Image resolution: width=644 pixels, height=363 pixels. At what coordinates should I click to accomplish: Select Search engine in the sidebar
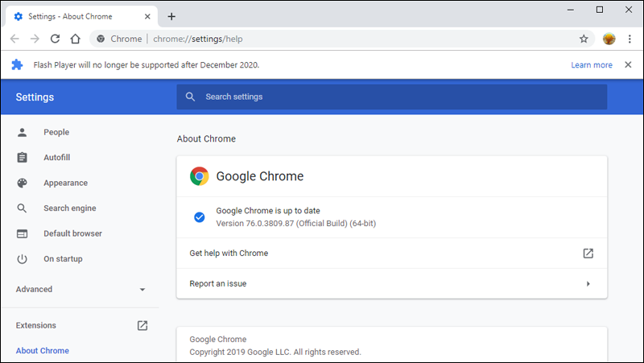pos(69,208)
